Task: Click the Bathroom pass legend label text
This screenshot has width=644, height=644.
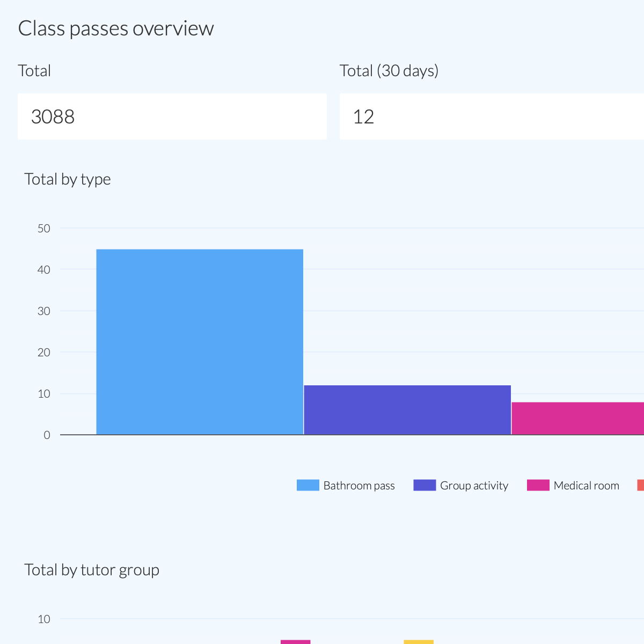Action: (x=358, y=485)
